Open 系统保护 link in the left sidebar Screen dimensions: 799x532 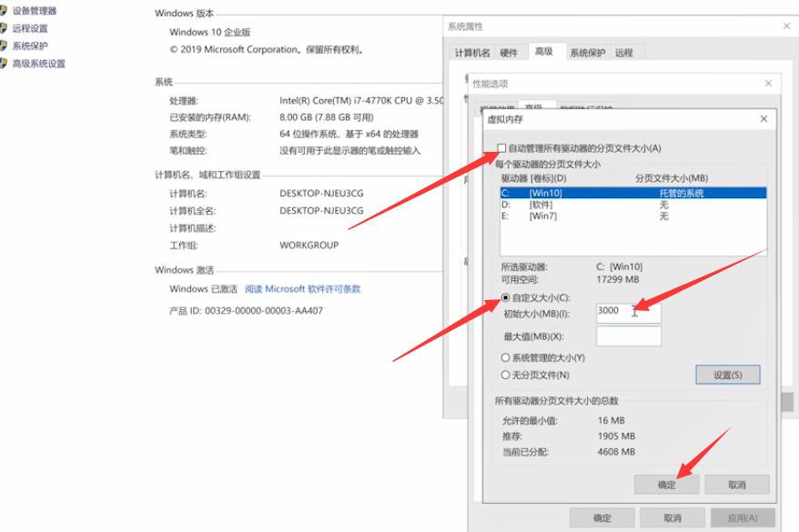(x=29, y=45)
